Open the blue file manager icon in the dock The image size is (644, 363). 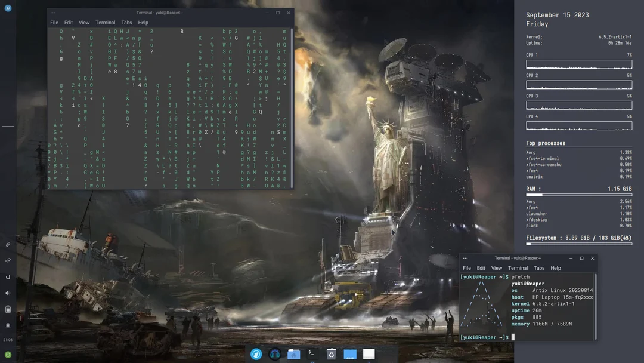[x=350, y=353]
